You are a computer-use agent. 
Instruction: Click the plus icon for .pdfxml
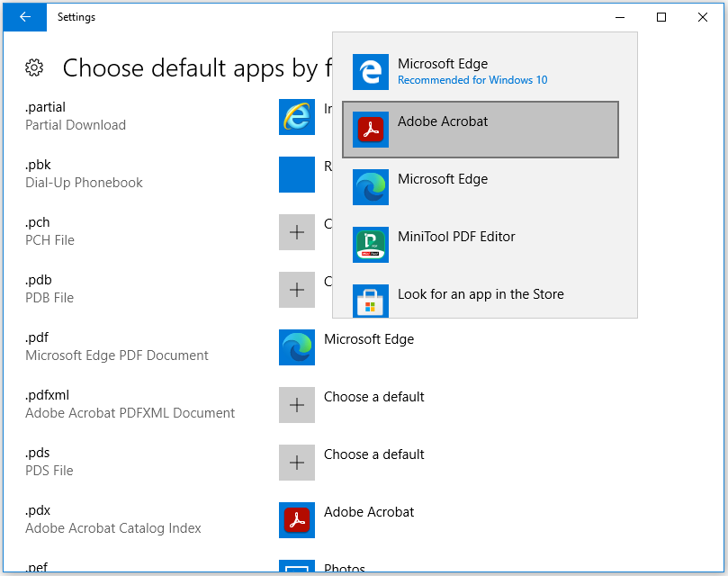297,405
